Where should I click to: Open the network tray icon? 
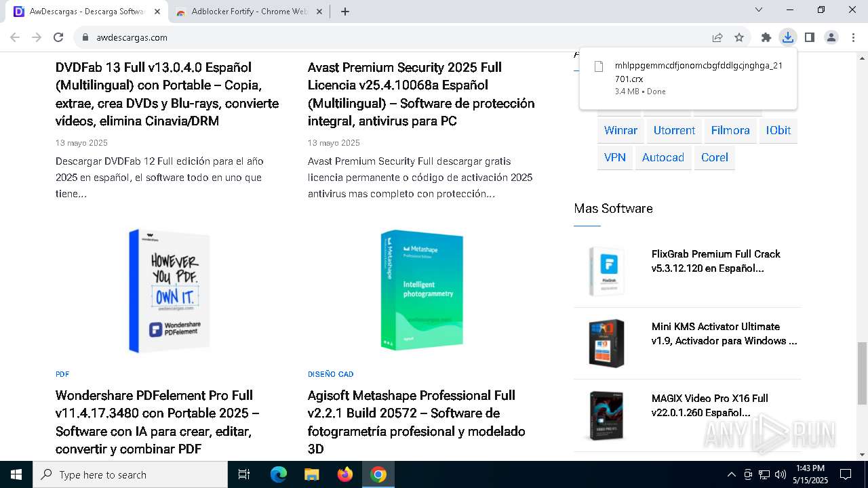(764, 474)
